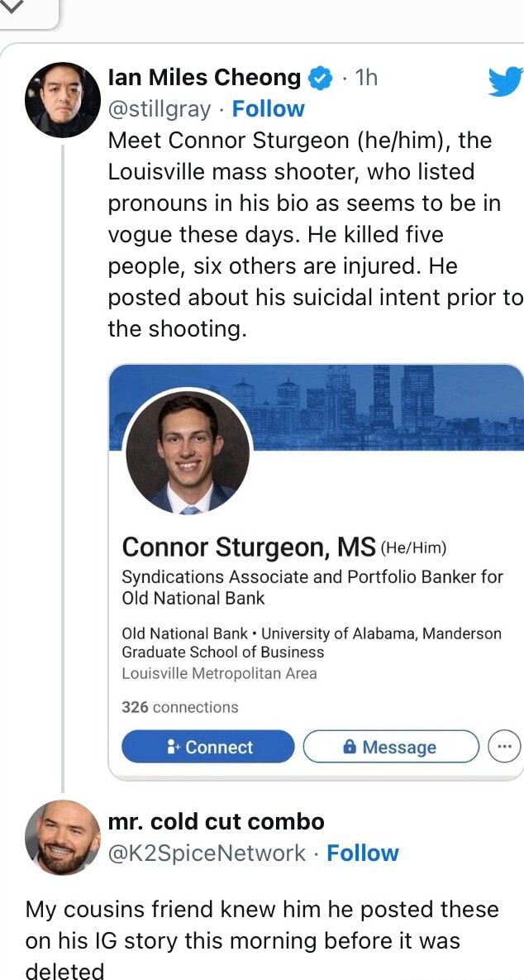Click the LinkedIn profile photo
Screen dimensions: 524x980
tap(188, 452)
